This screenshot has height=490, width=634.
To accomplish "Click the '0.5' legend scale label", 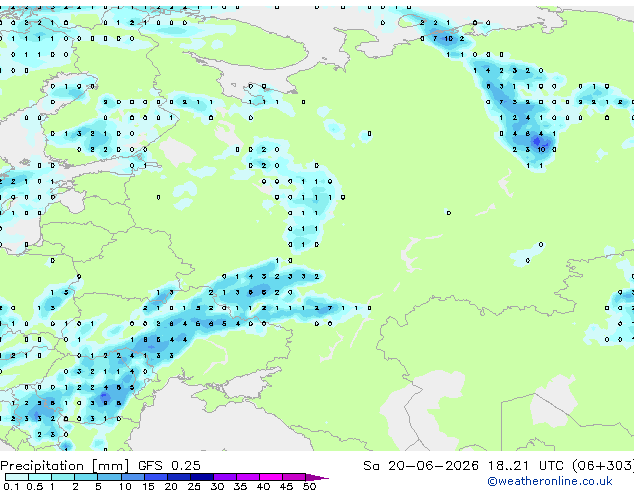I will tap(34, 486).
